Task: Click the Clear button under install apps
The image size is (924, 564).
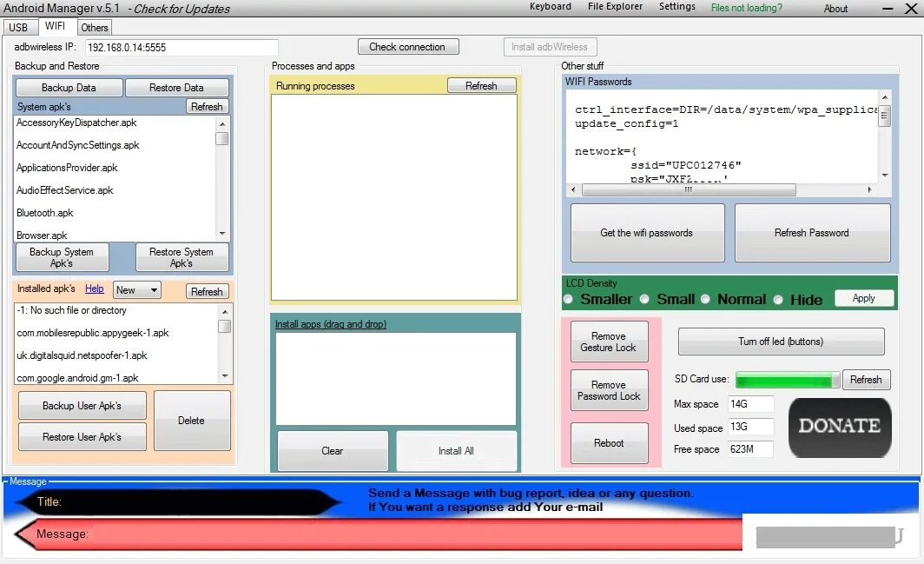Action: click(333, 451)
